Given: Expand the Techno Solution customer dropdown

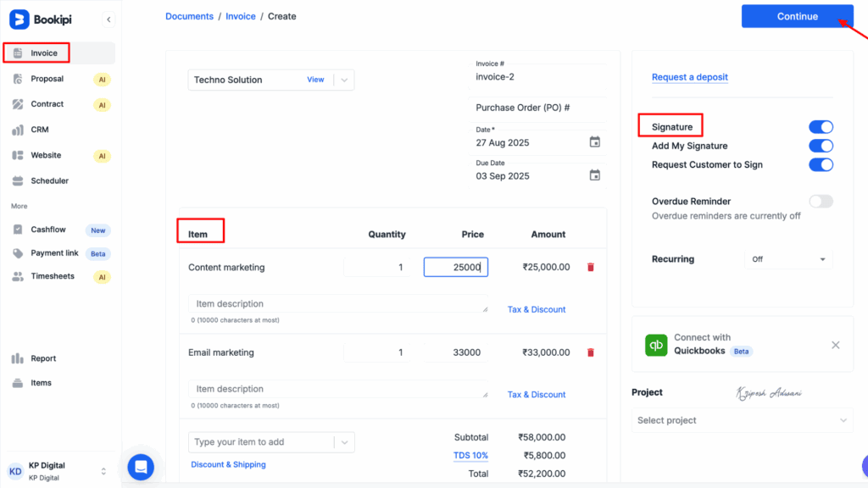Looking at the screenshot, I should pos(343,80).
